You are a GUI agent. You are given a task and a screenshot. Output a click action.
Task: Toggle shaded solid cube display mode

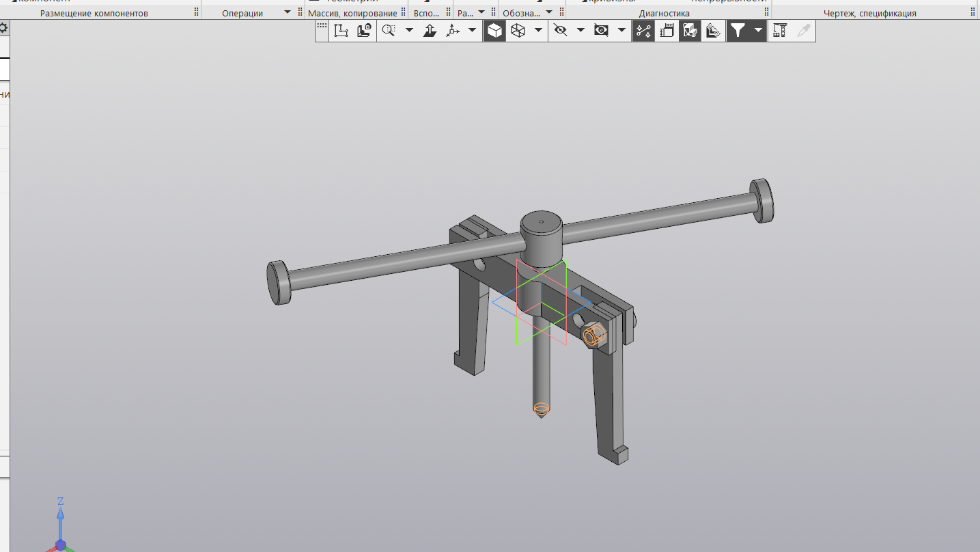coord(494,30)
